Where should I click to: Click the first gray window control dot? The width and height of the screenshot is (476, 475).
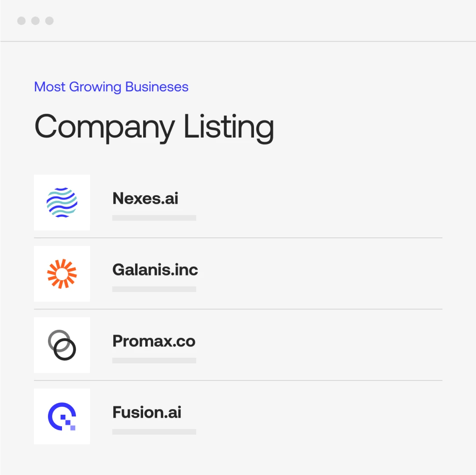click(x=22, y=21)
